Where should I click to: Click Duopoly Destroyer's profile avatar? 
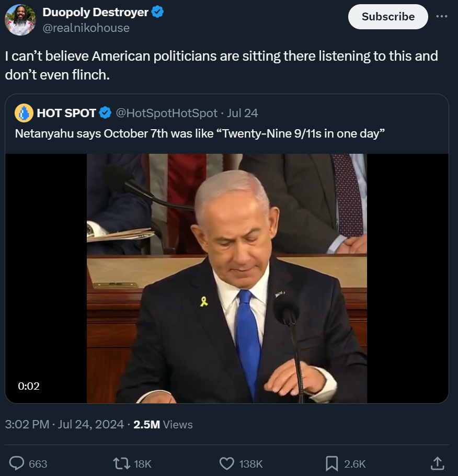[x=20, y=20]
